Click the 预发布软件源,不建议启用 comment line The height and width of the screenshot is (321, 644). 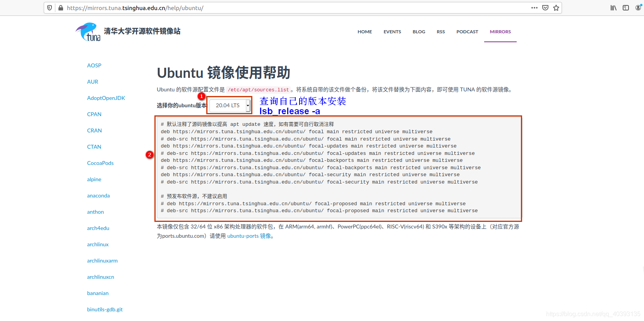[x=194, y=196]
